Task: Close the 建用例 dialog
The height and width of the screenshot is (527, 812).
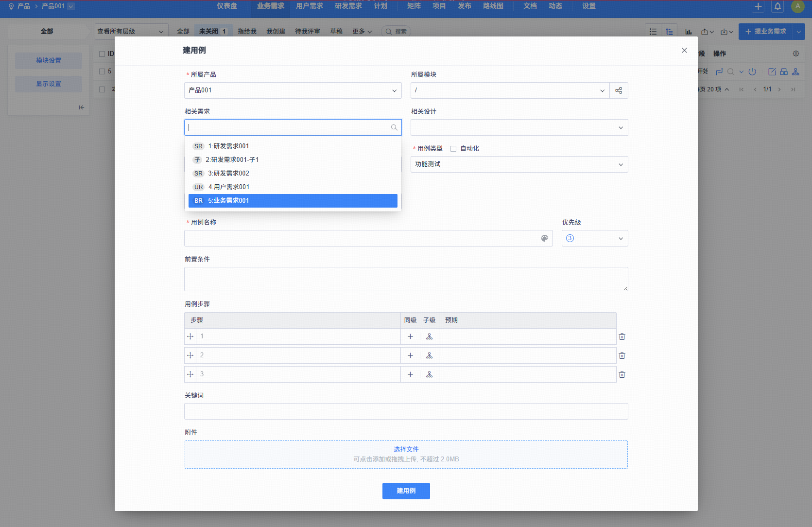Action: [x=684, y=51]
